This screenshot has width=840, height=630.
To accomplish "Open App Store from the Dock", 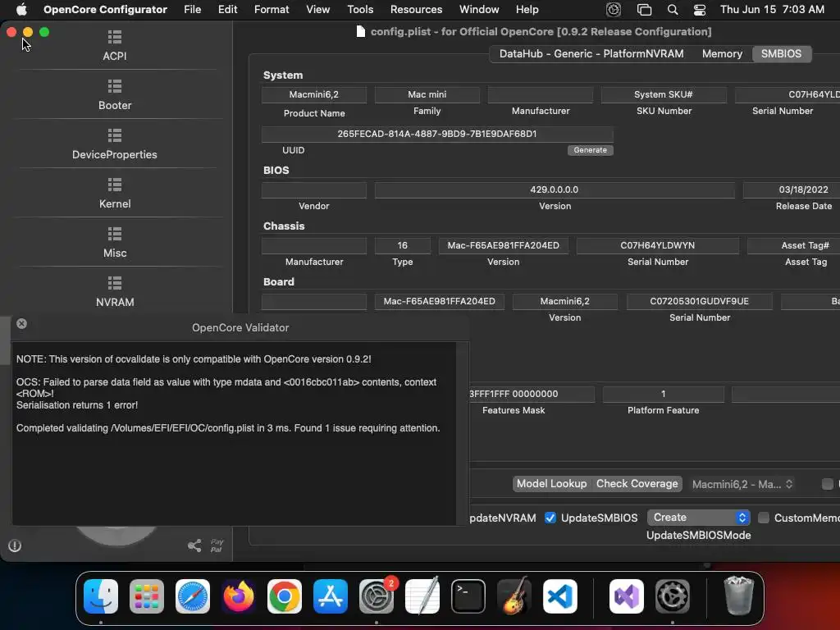I will pos(331,596).
